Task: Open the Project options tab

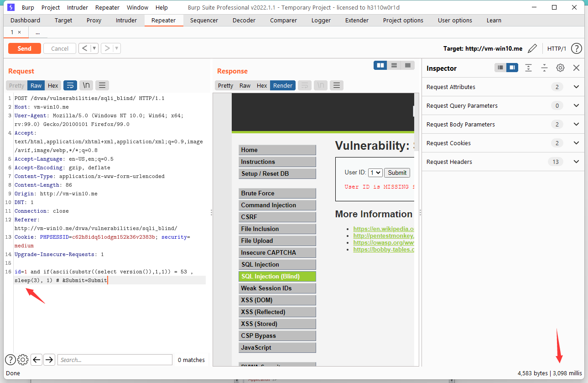Action: (403, 20)
